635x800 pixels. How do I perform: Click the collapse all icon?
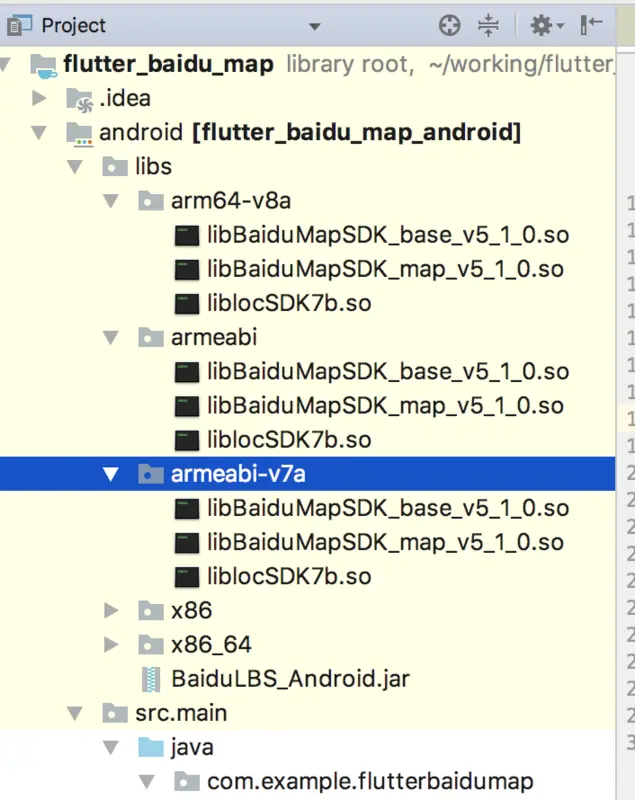click(x=488, y=25)
